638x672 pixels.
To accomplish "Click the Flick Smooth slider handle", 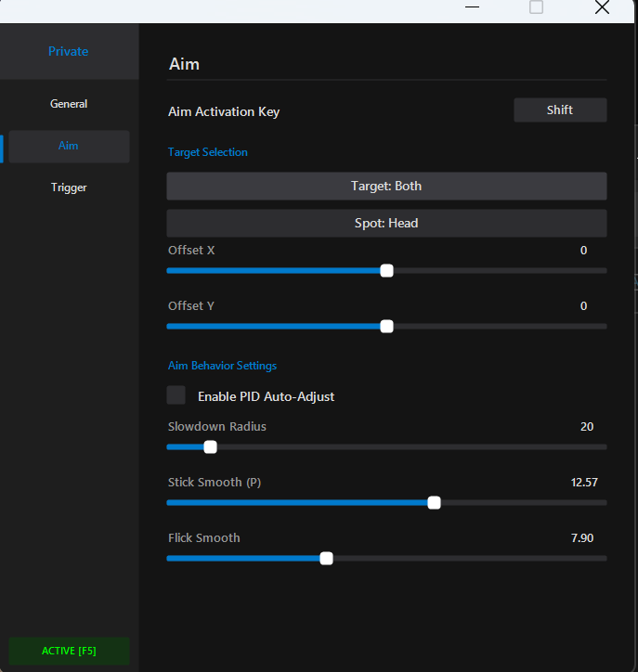I will pos(326,559).
